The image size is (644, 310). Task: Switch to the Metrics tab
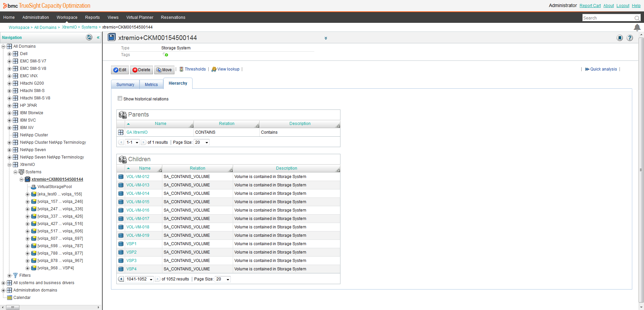point(151,85)
